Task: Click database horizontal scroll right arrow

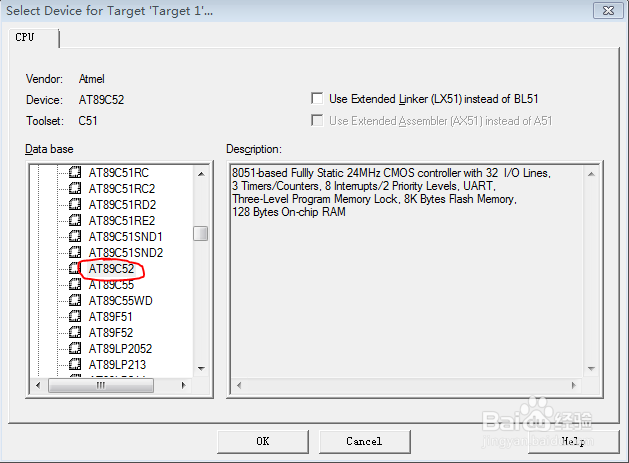Action: 184,385
